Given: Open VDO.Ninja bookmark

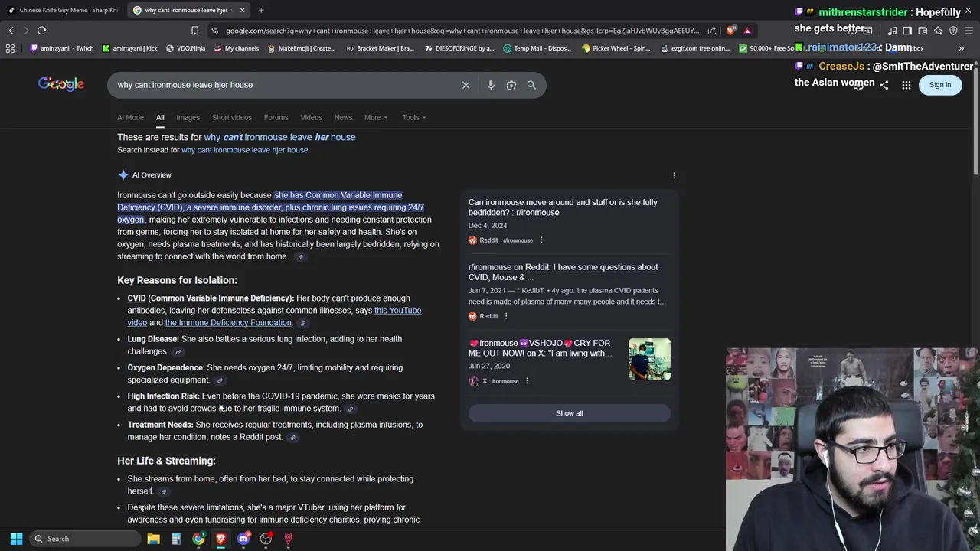Looking at the screenshot, I should pos(185,48).
